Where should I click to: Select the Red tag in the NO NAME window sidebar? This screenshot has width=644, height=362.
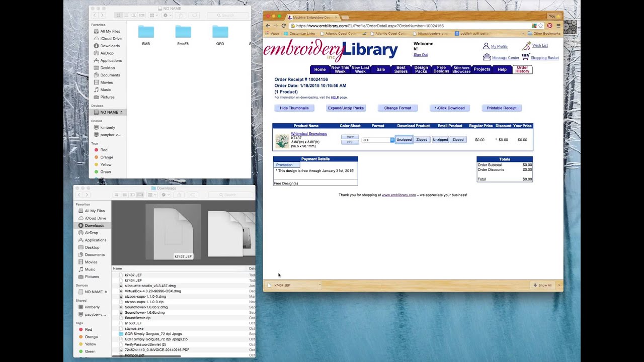pyautogui.click(x=104, y=150)
